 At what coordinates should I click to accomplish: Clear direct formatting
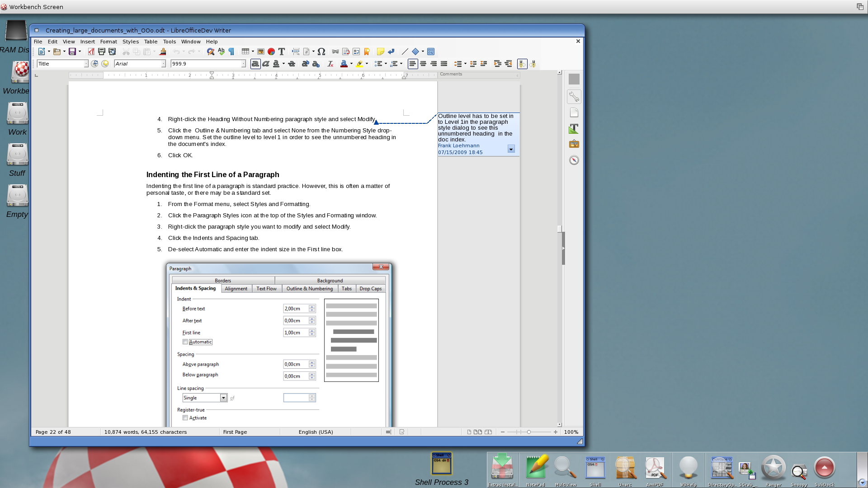coord(330,64)
